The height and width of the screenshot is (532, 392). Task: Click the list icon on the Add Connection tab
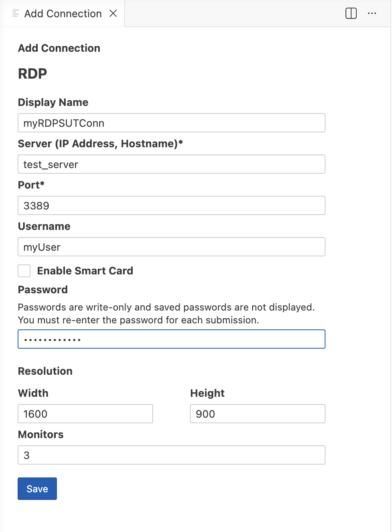(x=15, y=13)
